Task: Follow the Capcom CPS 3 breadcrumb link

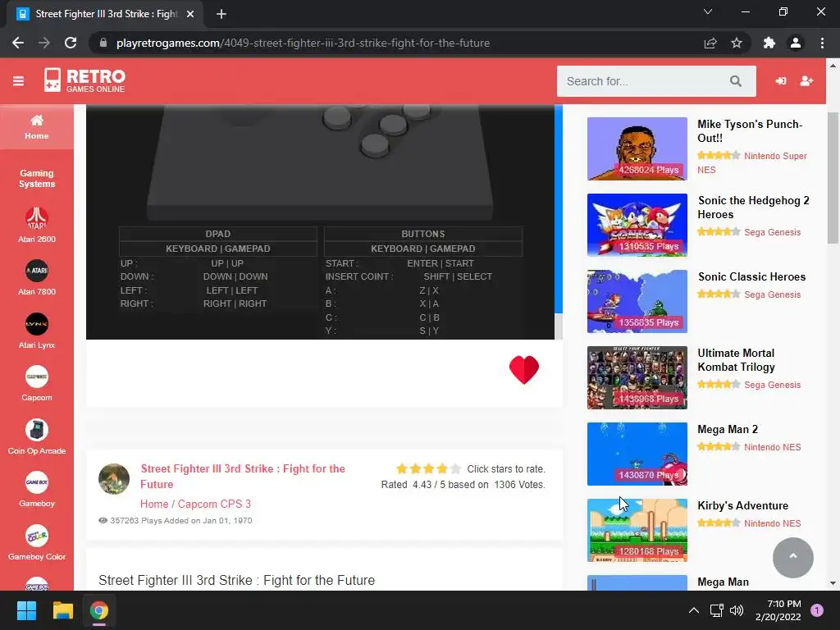Action: point(214,504)
